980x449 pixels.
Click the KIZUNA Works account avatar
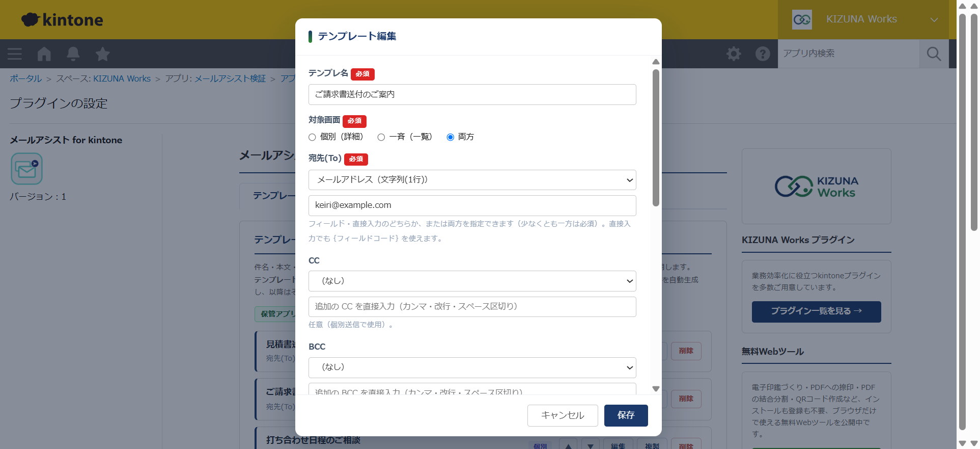(x=802, y=19)
